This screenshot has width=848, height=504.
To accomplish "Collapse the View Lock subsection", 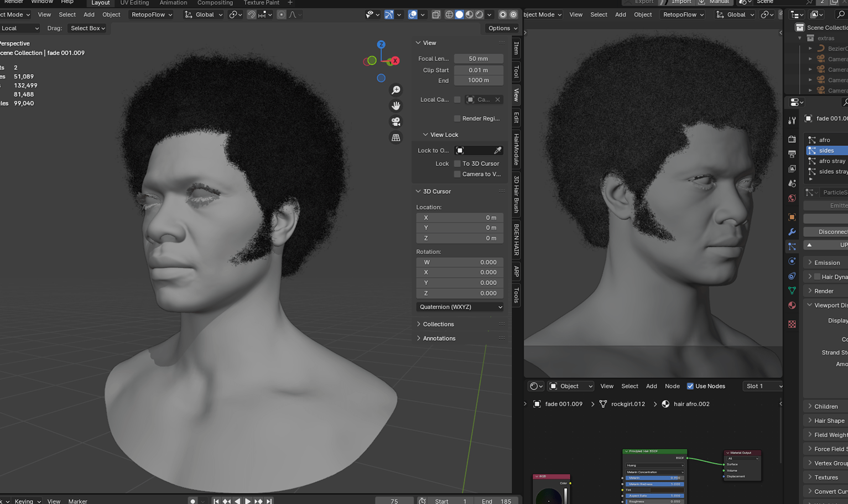I will (x=425, y=134).
